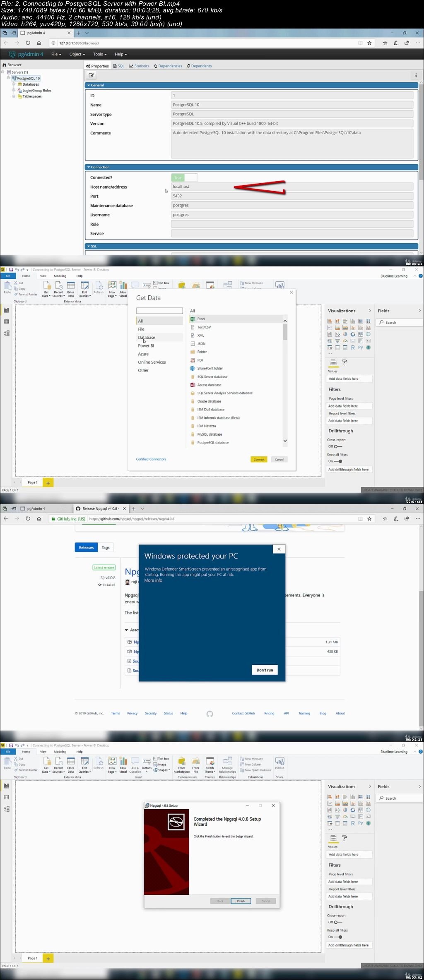Viewport: 424px width, 980px height.
Task: Toggle the Connected? True switch in pgAdmin
Action: point(184,177)
